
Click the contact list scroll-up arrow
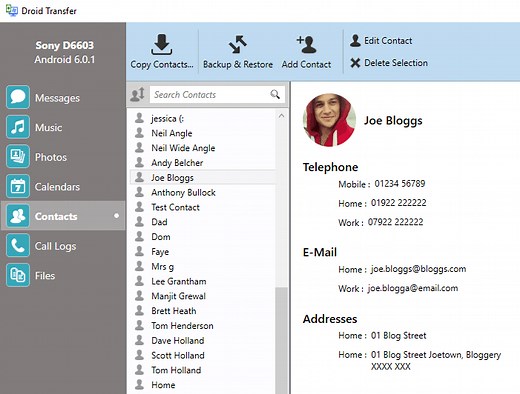[x=281, y=116]
